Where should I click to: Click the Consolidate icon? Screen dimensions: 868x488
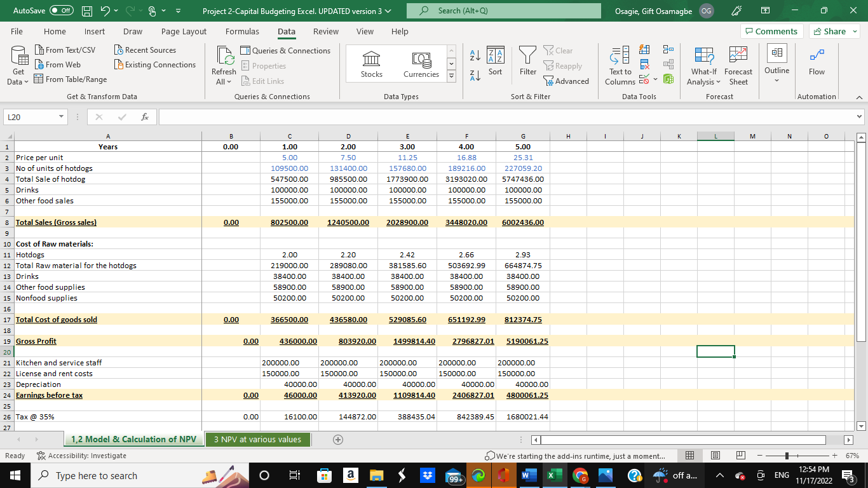[x=668, y=50]
